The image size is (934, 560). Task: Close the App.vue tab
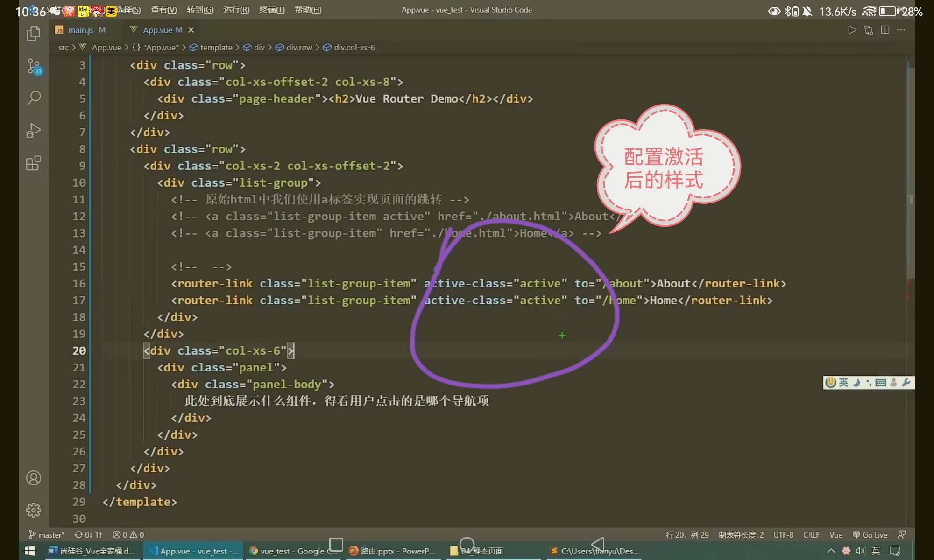pyautogui.click(x=191, y=30)
